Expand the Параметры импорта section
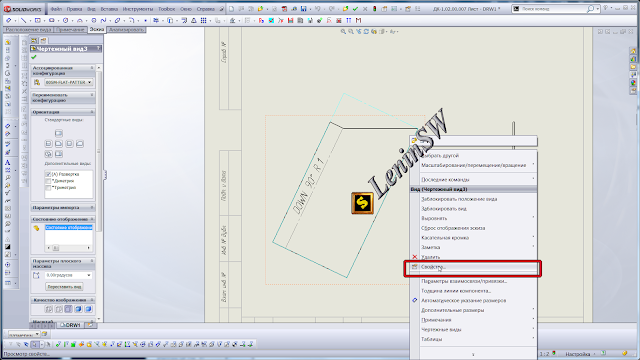 (92, 207)
